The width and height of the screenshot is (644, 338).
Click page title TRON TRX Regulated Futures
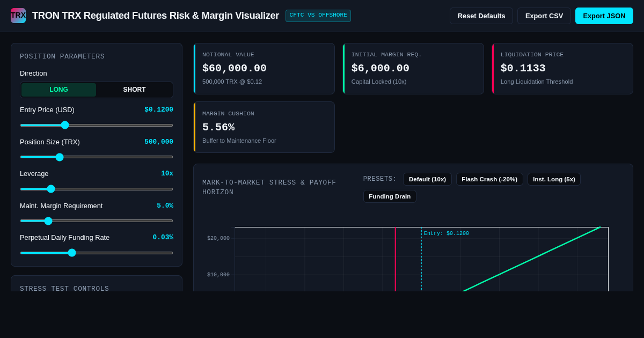point(156,16)
